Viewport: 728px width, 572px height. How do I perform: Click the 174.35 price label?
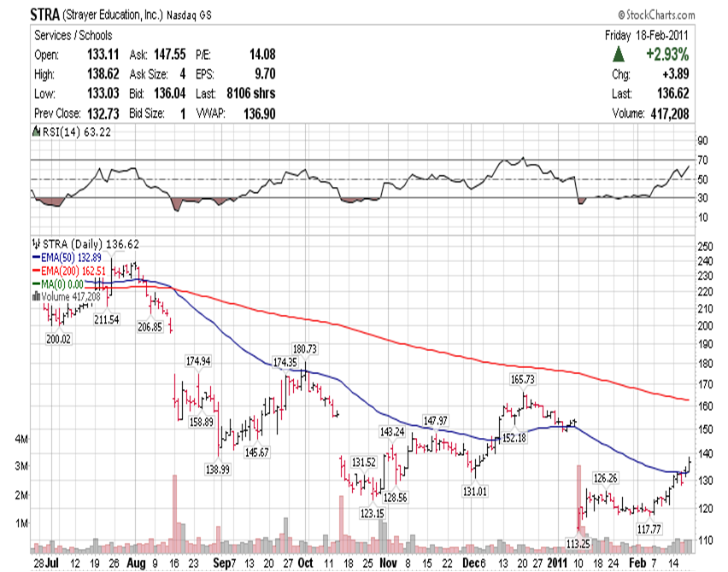[x=285, y=362]
